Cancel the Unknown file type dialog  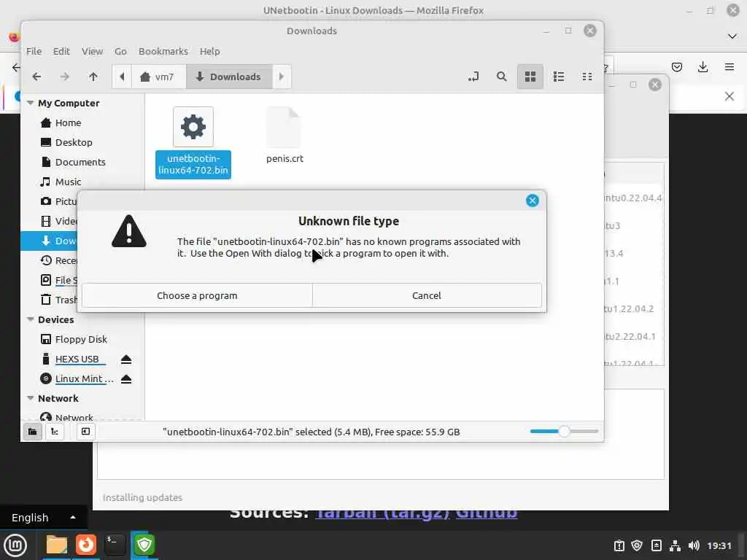[427, 295]
